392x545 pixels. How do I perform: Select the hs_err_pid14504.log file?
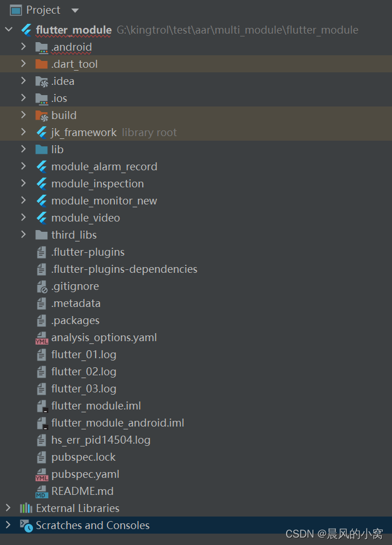[196, 440]
